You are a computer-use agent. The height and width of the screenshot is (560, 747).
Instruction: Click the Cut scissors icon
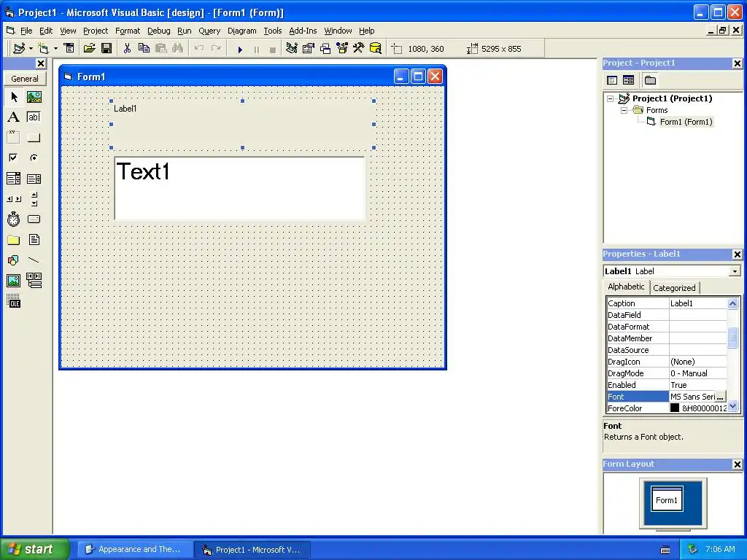pos(127,48)
